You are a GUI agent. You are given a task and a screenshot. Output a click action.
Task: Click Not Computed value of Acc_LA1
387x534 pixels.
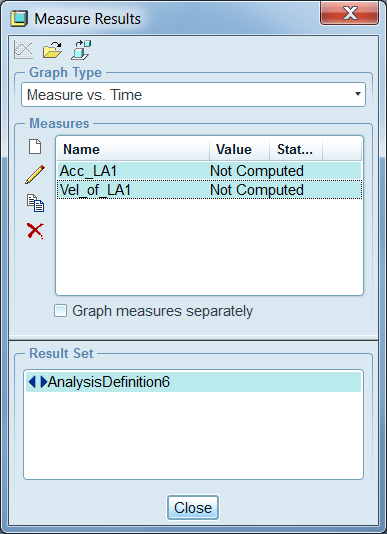pos(257,171)
